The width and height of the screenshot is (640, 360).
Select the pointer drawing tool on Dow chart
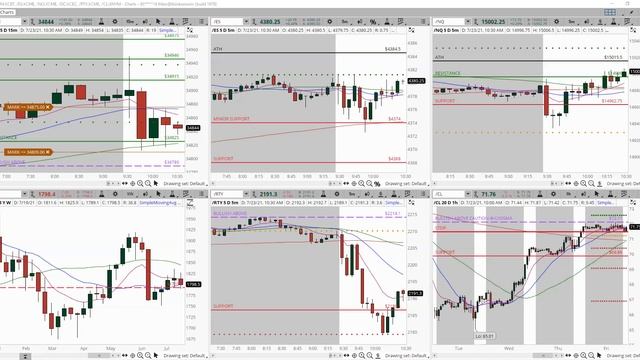coord(158,22)
